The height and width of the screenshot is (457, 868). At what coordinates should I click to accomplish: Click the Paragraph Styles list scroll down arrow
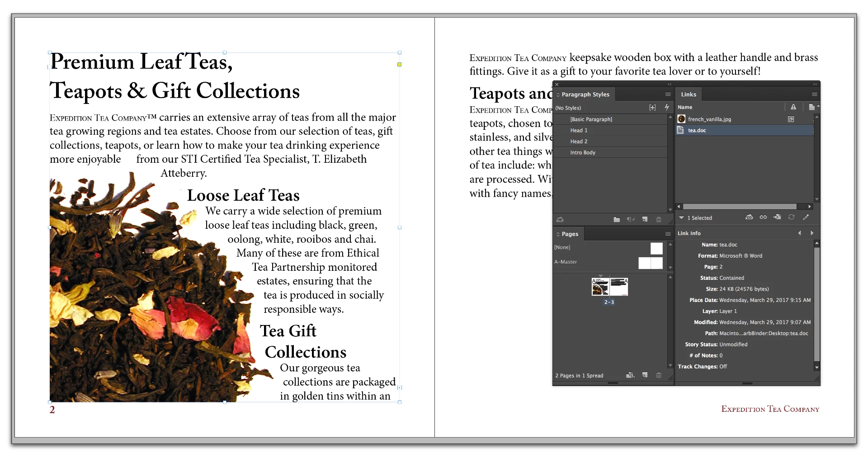coord(670,210)
